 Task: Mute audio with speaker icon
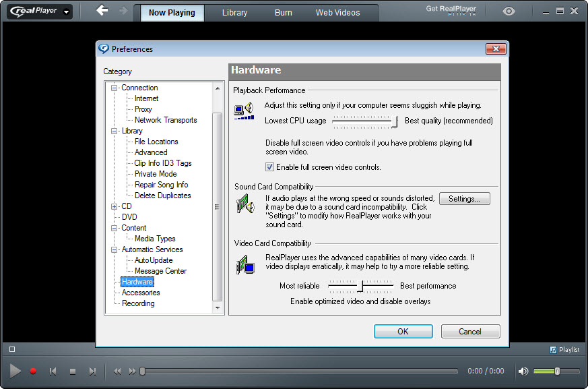pyautogui.click(x=523, y=371)
